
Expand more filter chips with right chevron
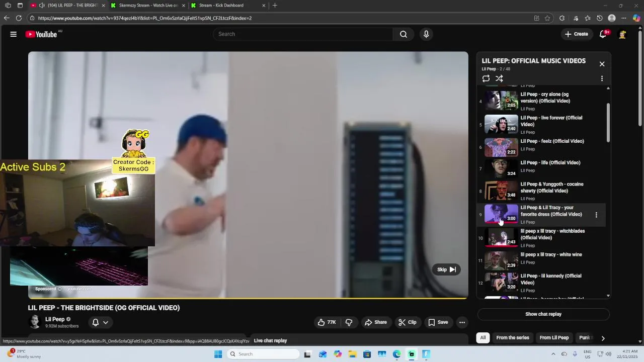pos(603,338)
